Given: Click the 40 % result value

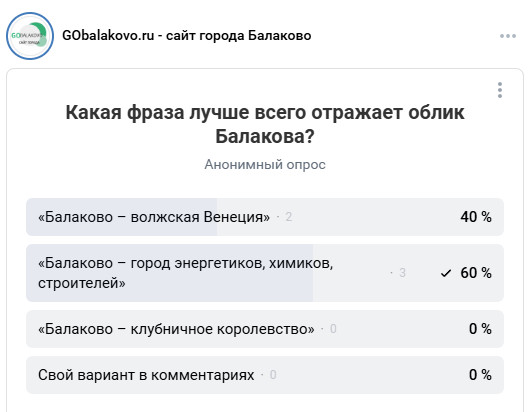Looking at the screenshot, I should click(x=476, y=217).
